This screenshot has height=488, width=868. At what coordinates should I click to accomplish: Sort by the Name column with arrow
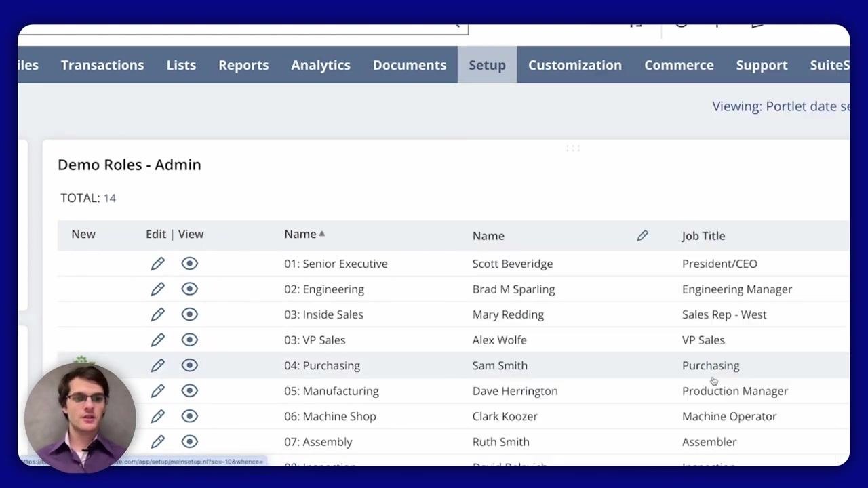[x=304, y=234]
